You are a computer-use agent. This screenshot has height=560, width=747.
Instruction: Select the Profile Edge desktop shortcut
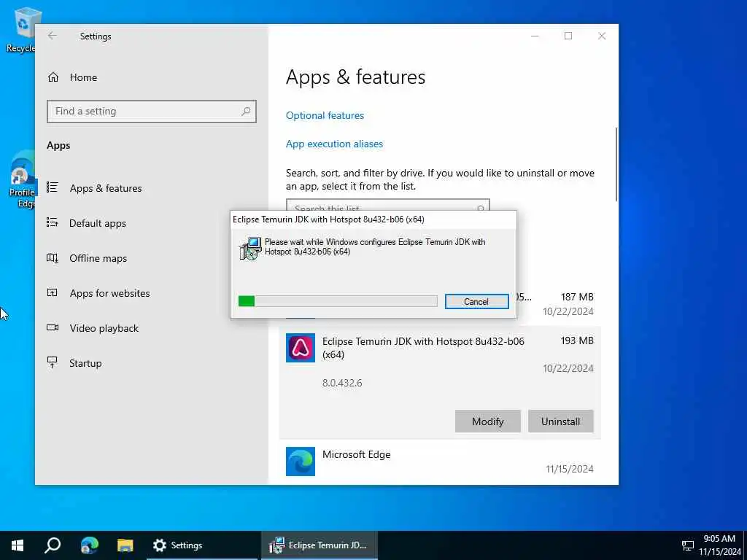[22, 180]
